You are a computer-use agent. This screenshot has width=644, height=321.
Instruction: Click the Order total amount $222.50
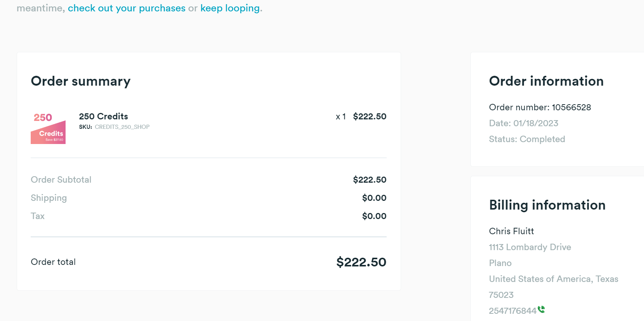(361, 262)
